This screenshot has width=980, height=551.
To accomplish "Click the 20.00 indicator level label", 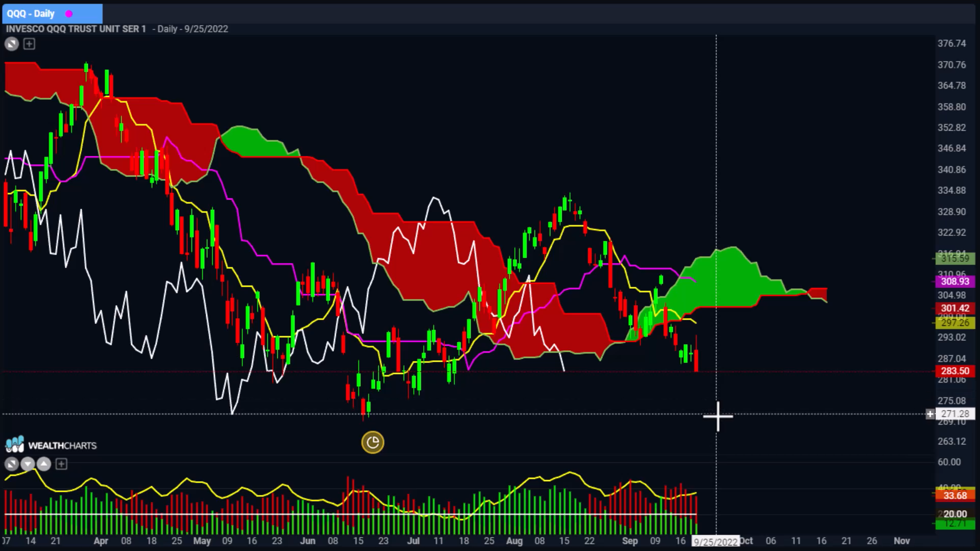I will tap(955, 514).
